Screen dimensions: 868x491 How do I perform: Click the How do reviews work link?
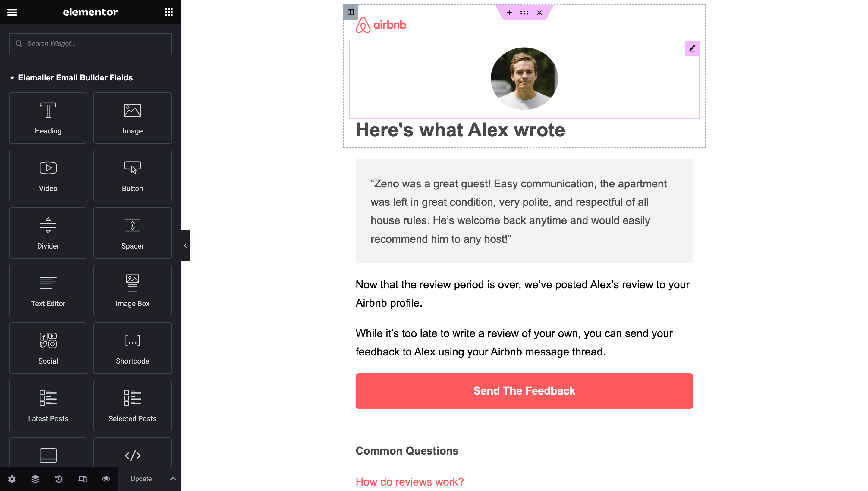pyautogui.click(x=410, y=481)
